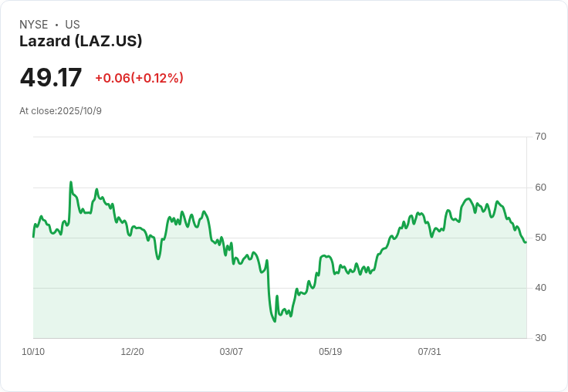This screenshot has width=568, height=392.
Task: Click the 50 price axis label
Action: [x=540, y=238]
